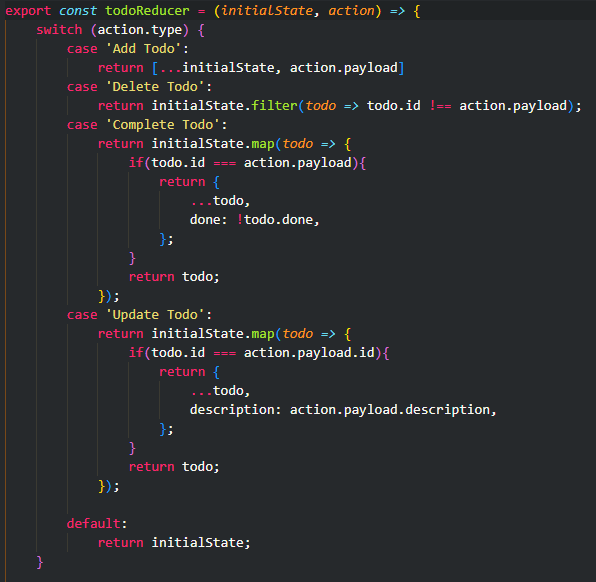Image resolution: width=596 pixels, height=582 pixels.
Task: Click action.payload.id in Update Todo condition
Action: tap(309, 353)
